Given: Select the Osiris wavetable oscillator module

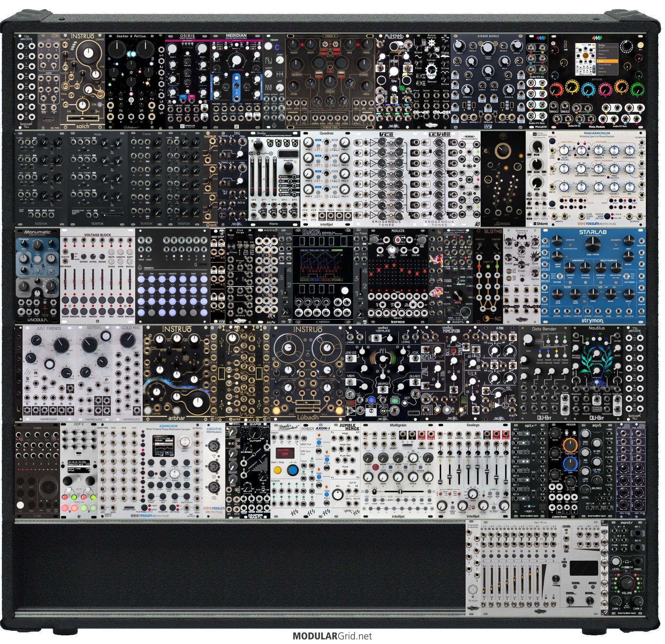Looking at the screenshot, I should 188,81.
